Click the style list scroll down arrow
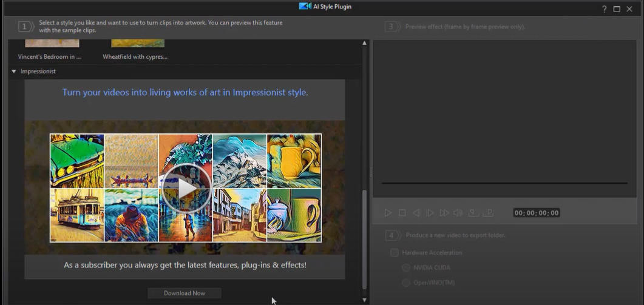This screenshot has height=305, width=644. coord(364,300)
